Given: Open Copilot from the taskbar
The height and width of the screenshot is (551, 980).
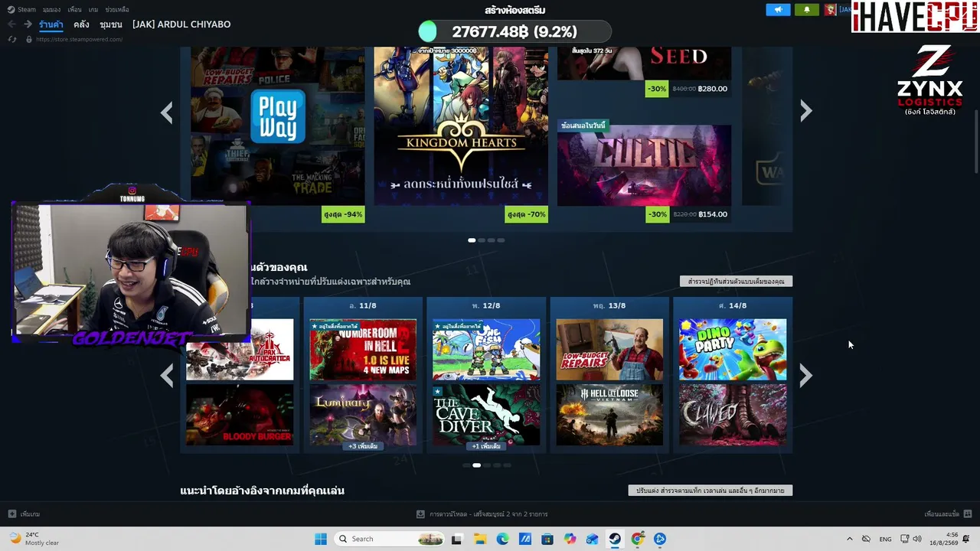Looking at the screenshot, I should (570, 539).
